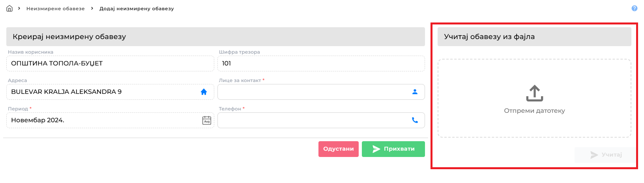This screenshot has width=644, height=183.
Task: Select the Додај неизмирену обавезу breadcrumb item
Action: tap(137, 8)
